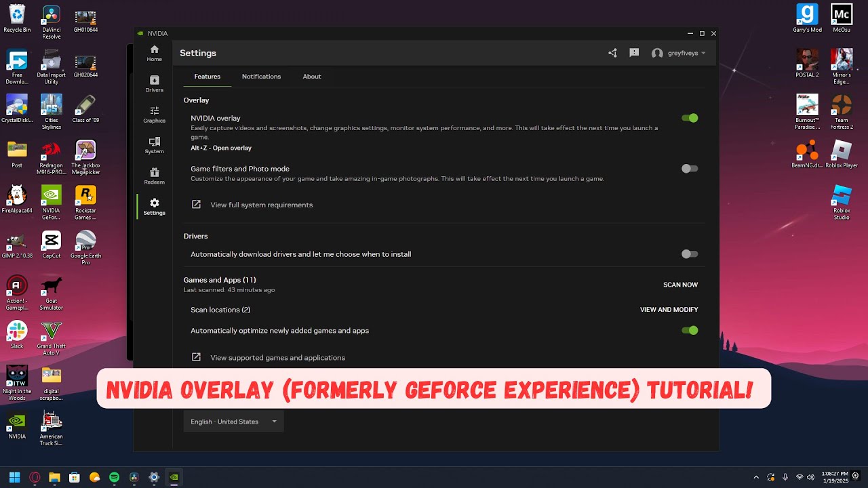The width and height of the screenshot is (868, 488).
Task: Select Settings gear in NVIDIA sidebar
Action: click(x=154, y=207)
